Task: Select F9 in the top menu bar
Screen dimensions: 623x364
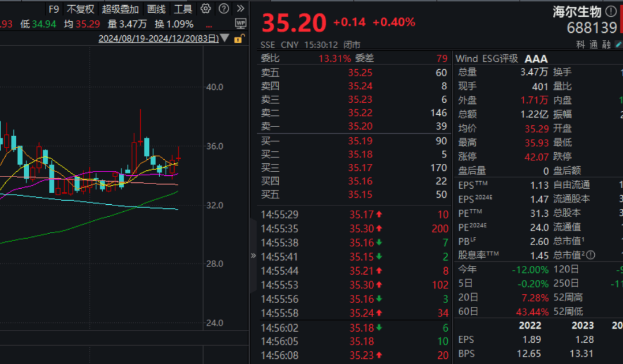Action: pos(54,9)
